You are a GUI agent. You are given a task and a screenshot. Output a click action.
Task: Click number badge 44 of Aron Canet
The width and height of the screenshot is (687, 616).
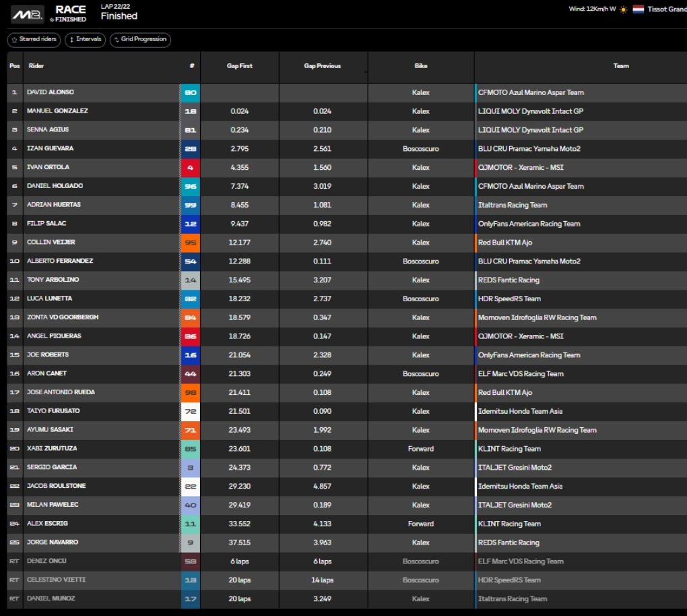(190, 374)
